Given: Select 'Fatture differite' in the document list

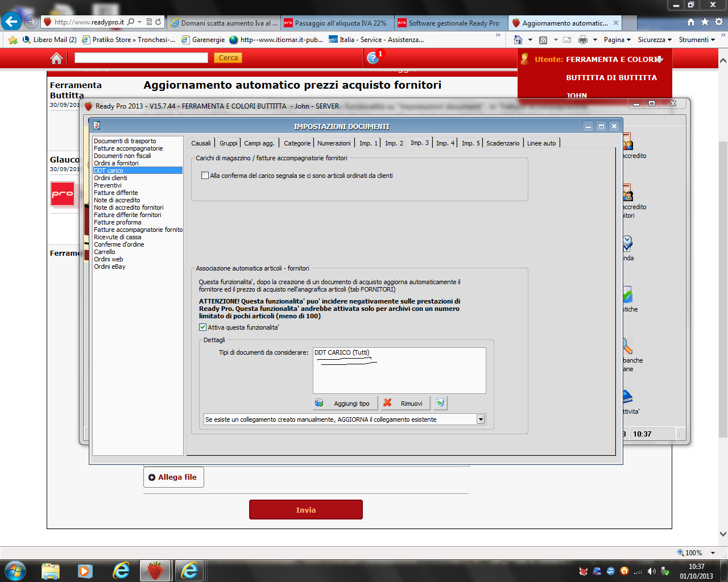Looking at the screenshot, I should click(116, 193).
